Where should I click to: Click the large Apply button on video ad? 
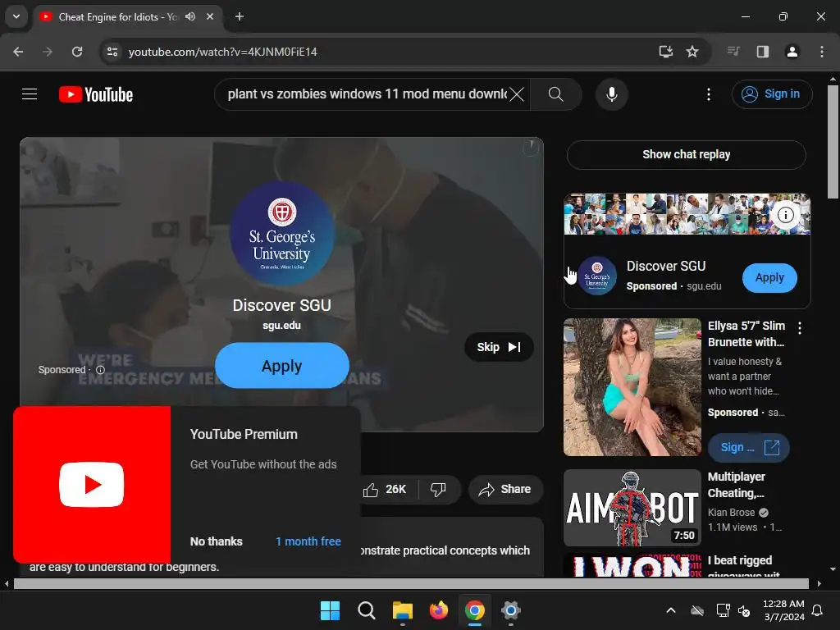click(x=282, y=366)
